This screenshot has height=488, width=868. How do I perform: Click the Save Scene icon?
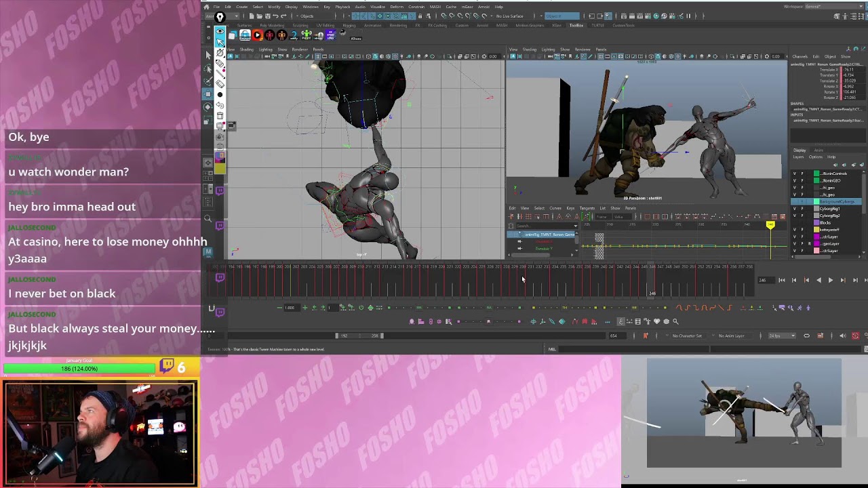pyautogui.click(x=267, y=16)
